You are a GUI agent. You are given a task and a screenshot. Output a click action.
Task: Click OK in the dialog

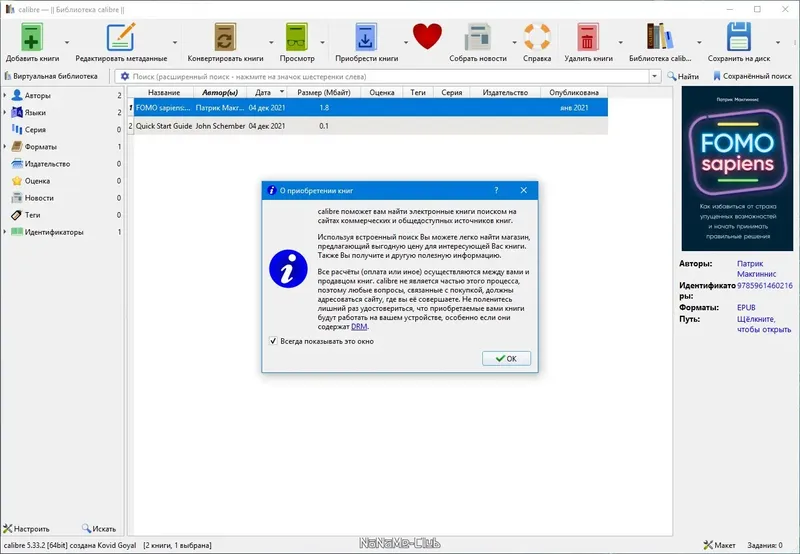coord(506,359)
